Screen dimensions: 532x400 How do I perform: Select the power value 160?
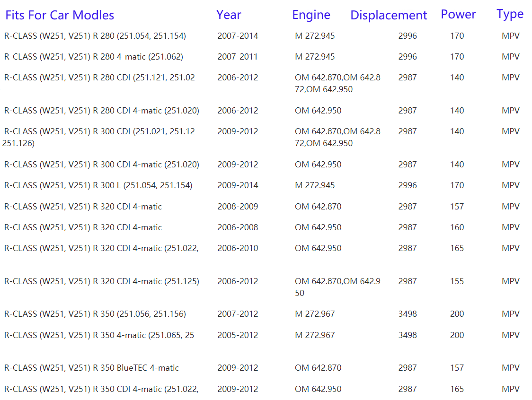[x=457, y=227]
